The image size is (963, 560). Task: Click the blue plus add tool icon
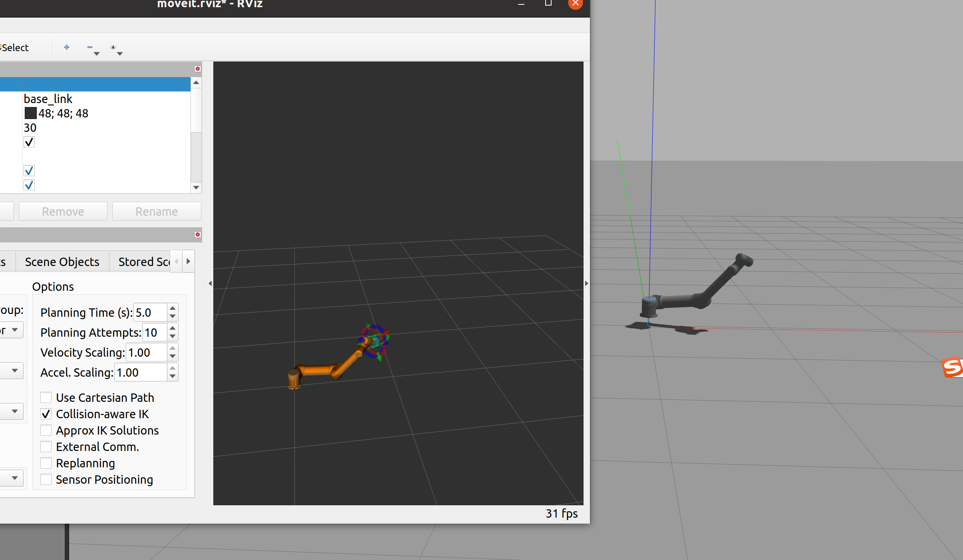tap(67, 47)
